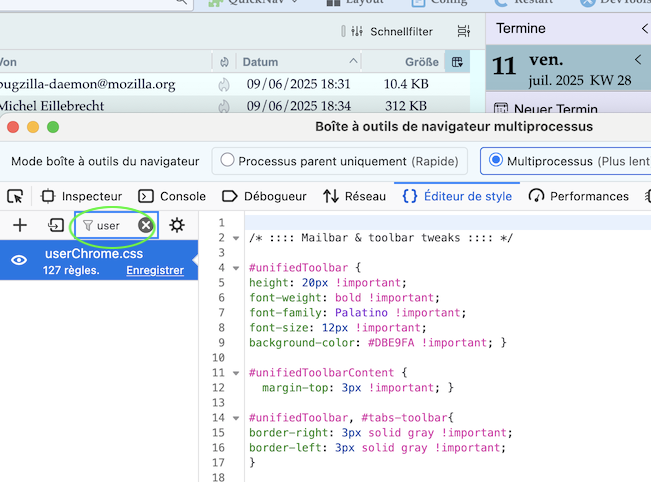The image size is (651, 482).
Task: Toggle userChrome.css stylesheet visibility
Action: coord(19,261)
